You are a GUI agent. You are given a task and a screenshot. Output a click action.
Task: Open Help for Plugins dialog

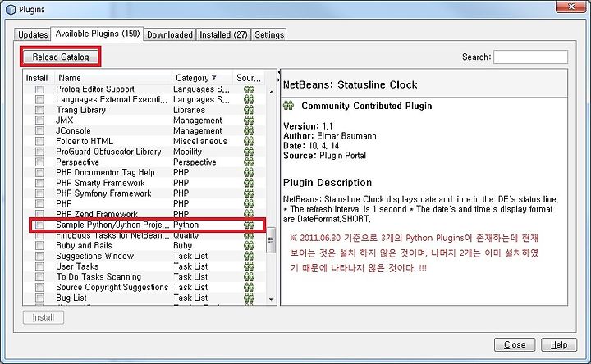pos(559,344)
